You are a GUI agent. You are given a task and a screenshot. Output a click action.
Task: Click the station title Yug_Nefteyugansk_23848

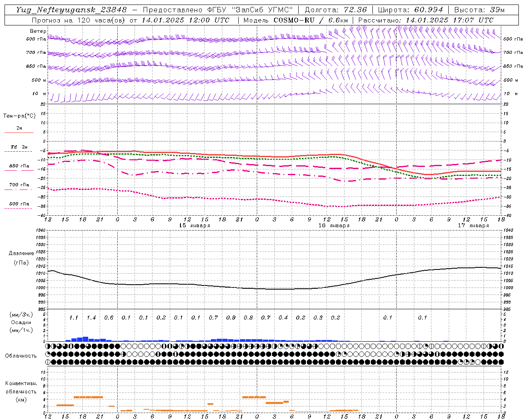pyautogui.click(x=71, y=10)
